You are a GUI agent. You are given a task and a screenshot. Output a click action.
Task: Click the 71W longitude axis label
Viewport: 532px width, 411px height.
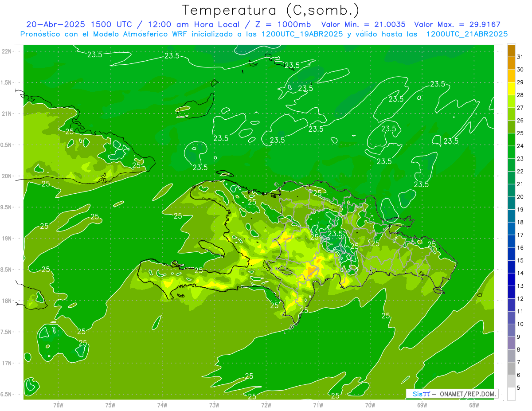[x=318, y=405]
